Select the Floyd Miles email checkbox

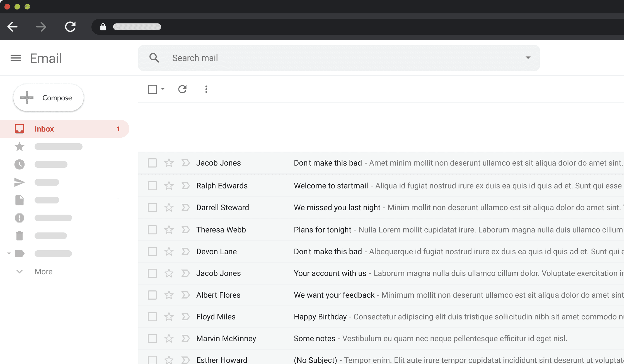click(152, 317)
